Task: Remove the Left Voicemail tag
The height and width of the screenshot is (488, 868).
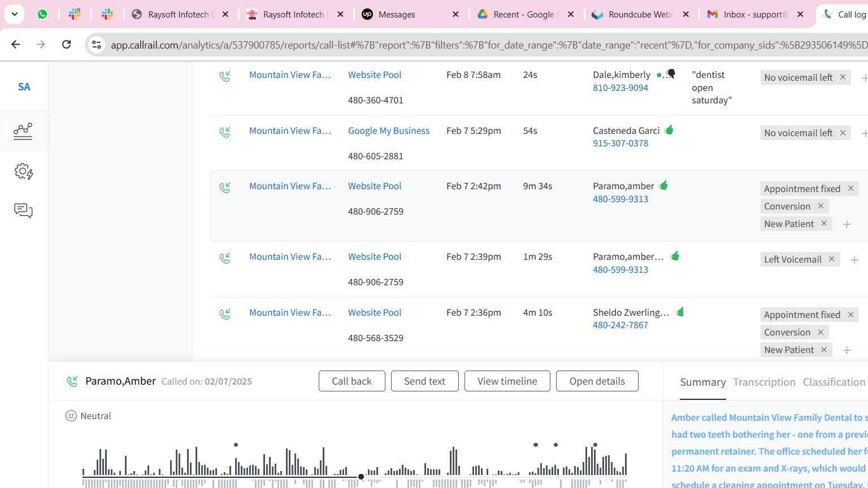Action: (x=831, y=259)
